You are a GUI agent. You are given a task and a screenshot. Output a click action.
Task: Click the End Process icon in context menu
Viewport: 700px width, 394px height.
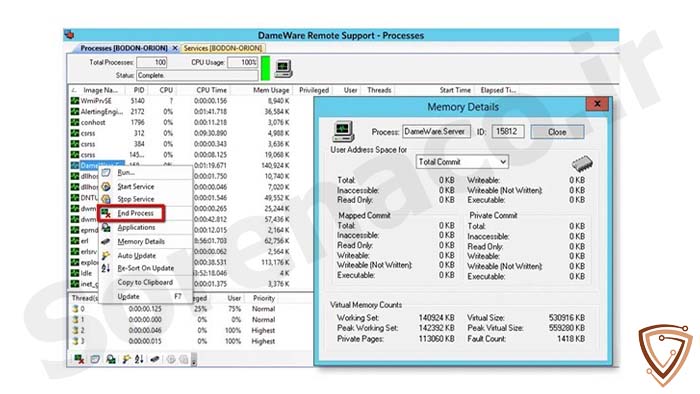106,213
